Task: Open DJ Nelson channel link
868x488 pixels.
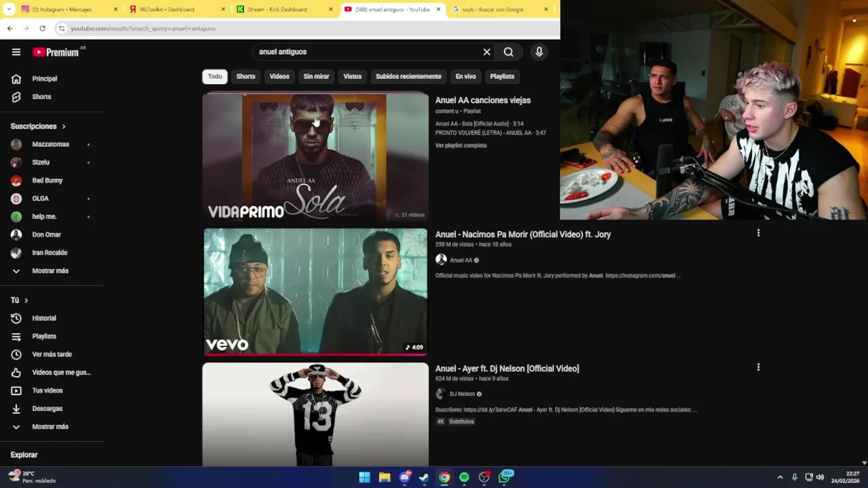Action: [x=462, y=394]
